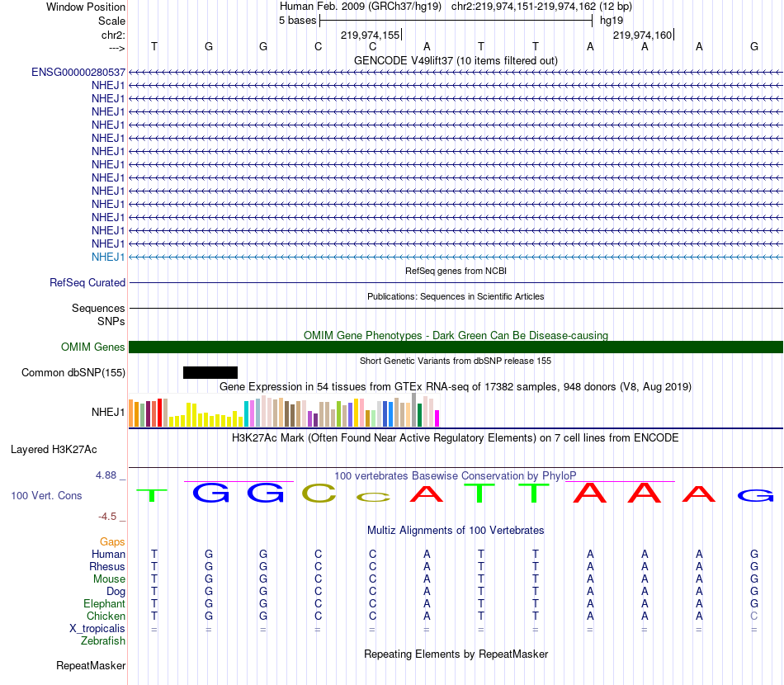The width and height of the screenshot is (784, 685).
Task: Click the 4.88 PhyloP upper value
Action: tap(106, 475)
